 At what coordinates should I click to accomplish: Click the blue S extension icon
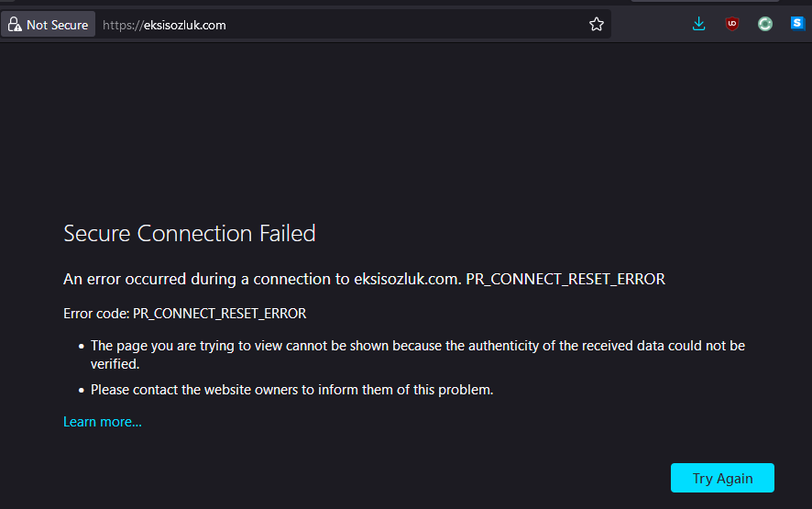click(797, 24)
